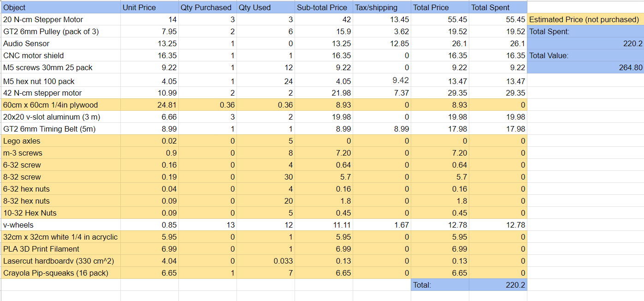Select the 'Sub-total Price' header cell

(x=324, y=7)
